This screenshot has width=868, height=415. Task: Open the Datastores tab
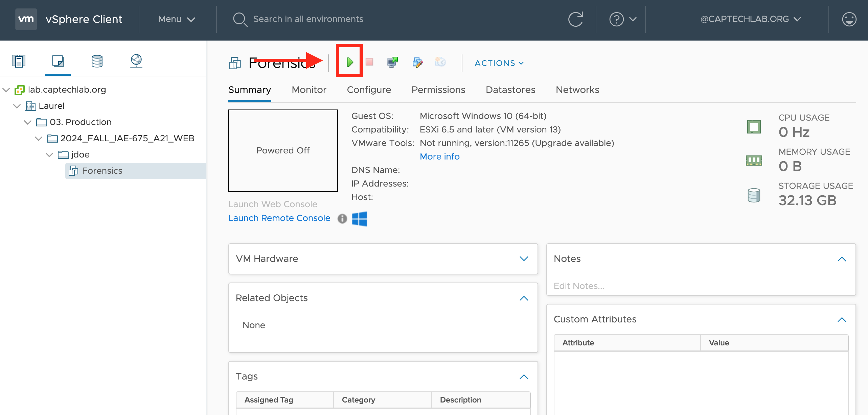510,90
